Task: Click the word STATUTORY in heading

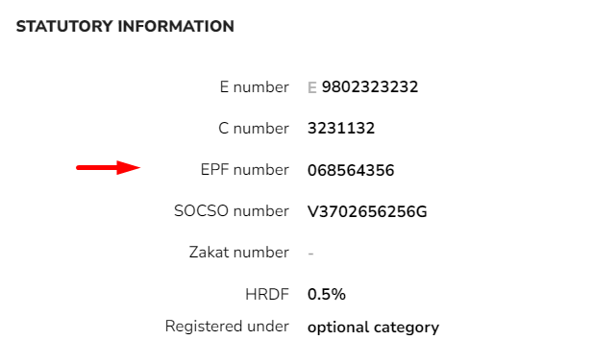Action: point(64,26)
